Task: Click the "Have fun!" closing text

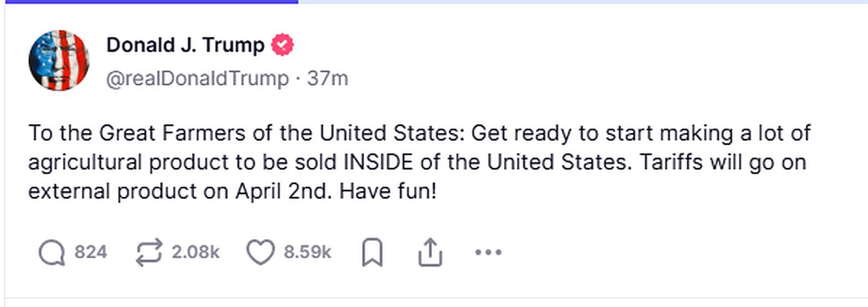Action: coord(387,192)
